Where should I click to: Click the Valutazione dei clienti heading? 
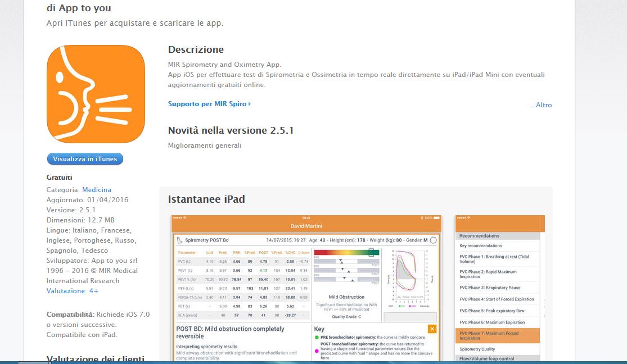(x=95, y=359)
